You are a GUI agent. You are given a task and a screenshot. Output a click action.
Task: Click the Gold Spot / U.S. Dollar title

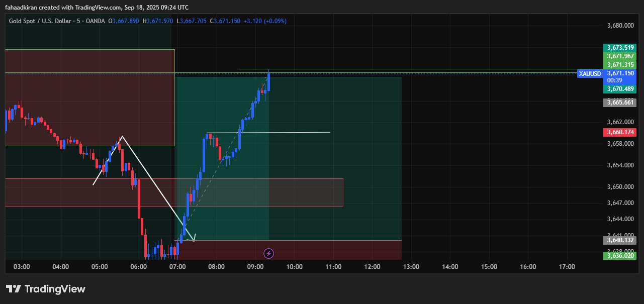tap(40, 21)
